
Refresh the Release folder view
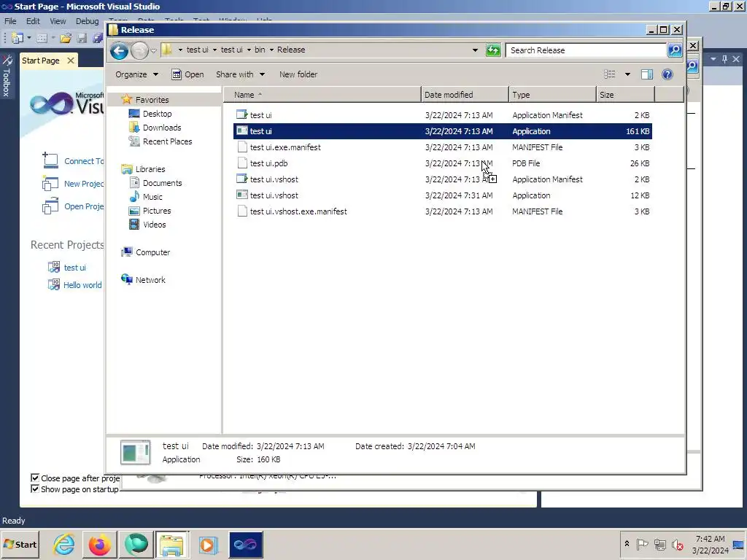493,50
